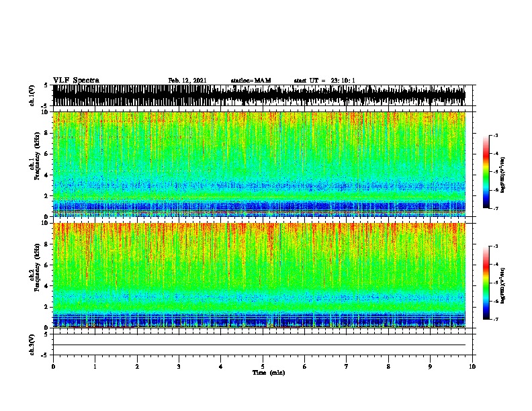Click the time axis tick label "1"
This screenshot has width=532, height=411.
pyautogui.click(x=95, y=367)
